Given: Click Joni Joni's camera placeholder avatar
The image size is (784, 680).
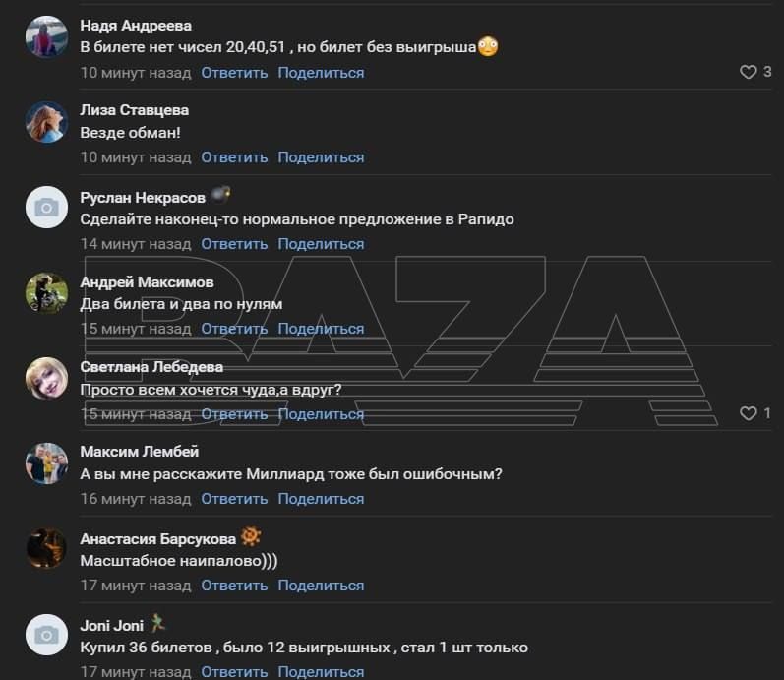Looking at the screenshot, I should 46,635.
